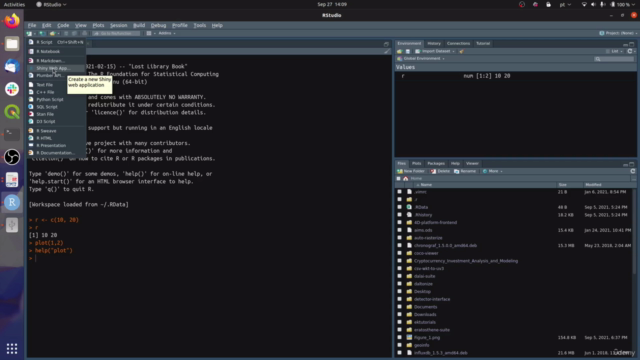Open Thunderbird mail from the dock
Image resolution: width=640 pixels, height=360 pixels.
click(12, 66)
